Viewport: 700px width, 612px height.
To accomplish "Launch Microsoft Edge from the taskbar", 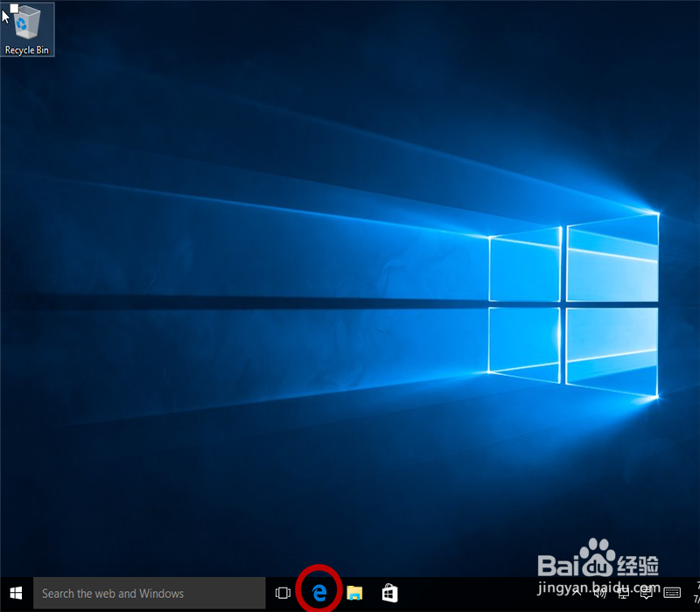I will (x=319, y=594).
